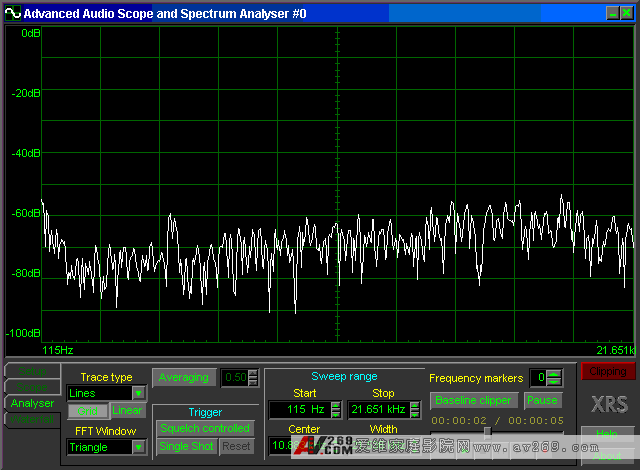640x470 pixels.
Task: Toggle the Grid display button
Action: point(87,411)
